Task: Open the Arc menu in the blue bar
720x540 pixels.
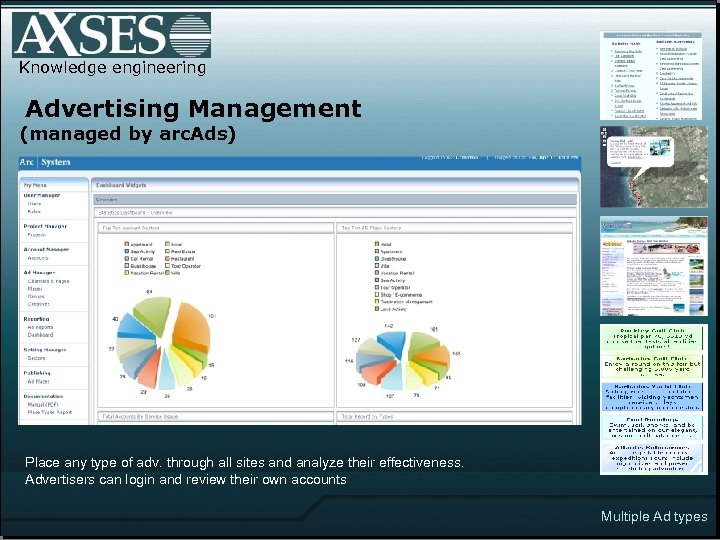Action: (x=27, y=162)
